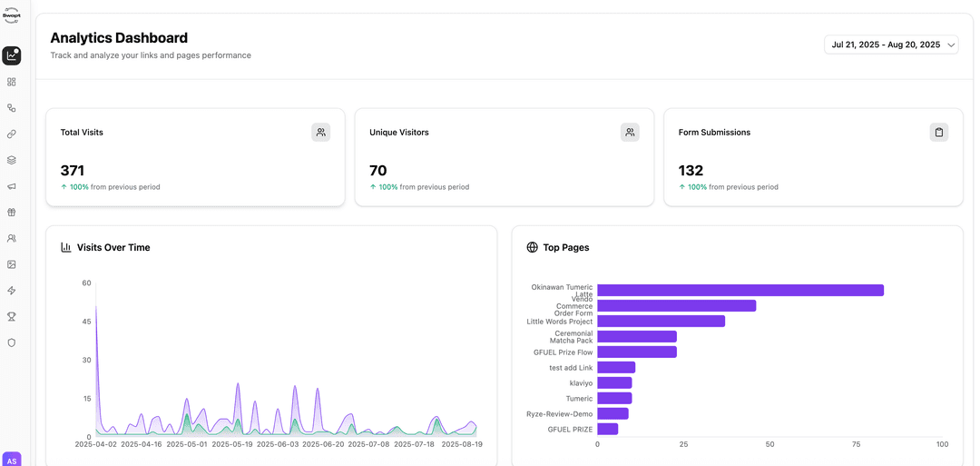
Task: Open the link chain sidebar icon
Action: (x=12, y=134)
